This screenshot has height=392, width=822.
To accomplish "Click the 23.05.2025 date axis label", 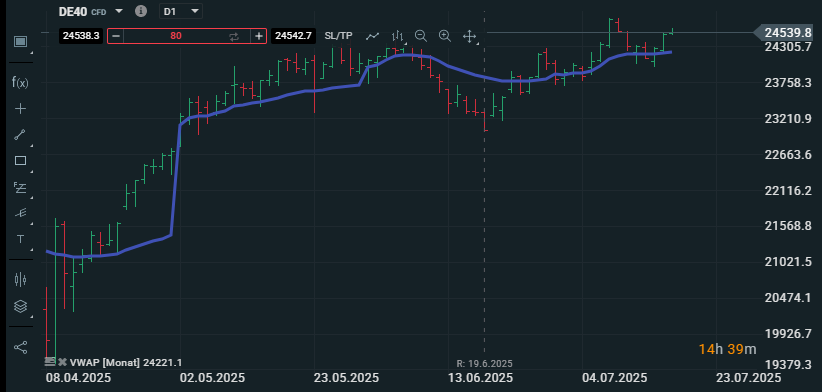I will [x=347, y=377].
